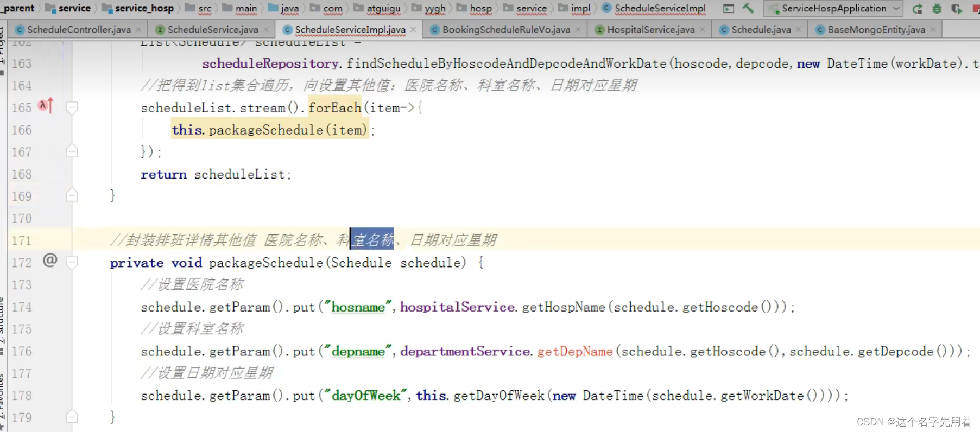Screen dimensions: 980x432
Task: Click the @ gutter icon on line 172
Action: [x=50, y=261]
